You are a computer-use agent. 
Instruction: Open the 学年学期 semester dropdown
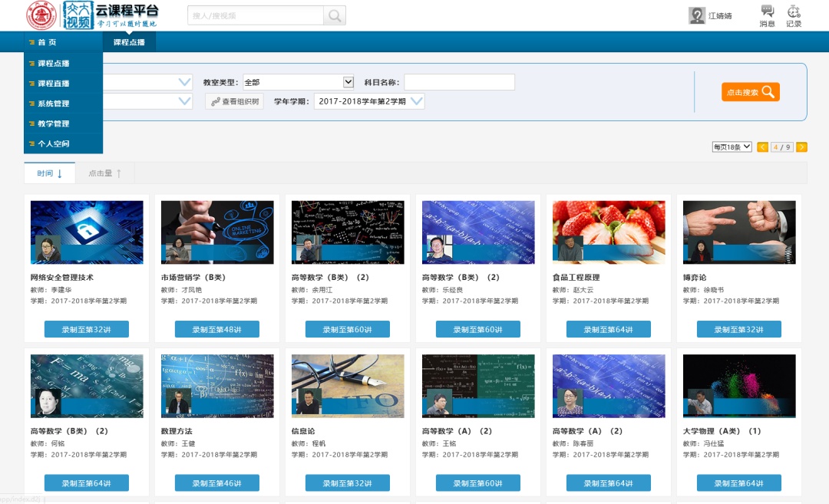coord(416,101)
